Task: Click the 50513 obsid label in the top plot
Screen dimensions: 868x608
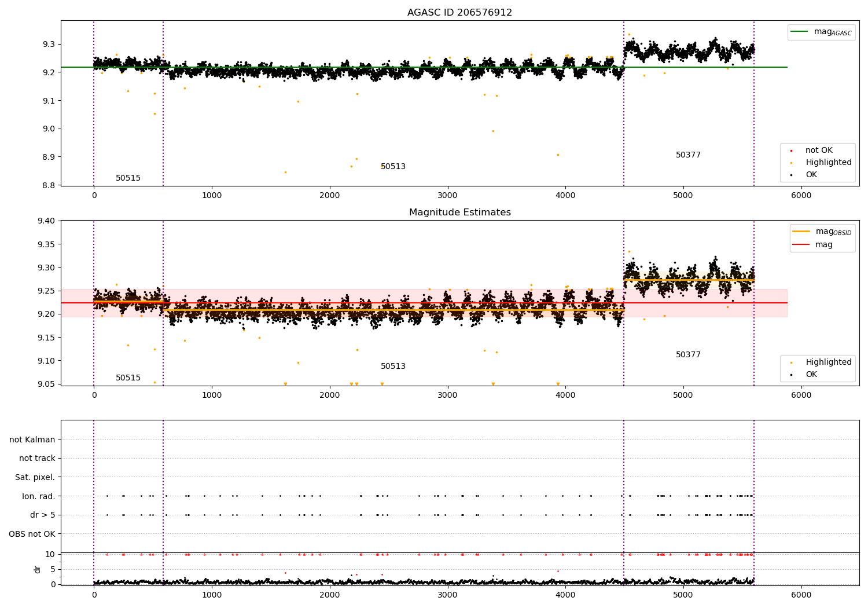Action: [x=393, y=166]
